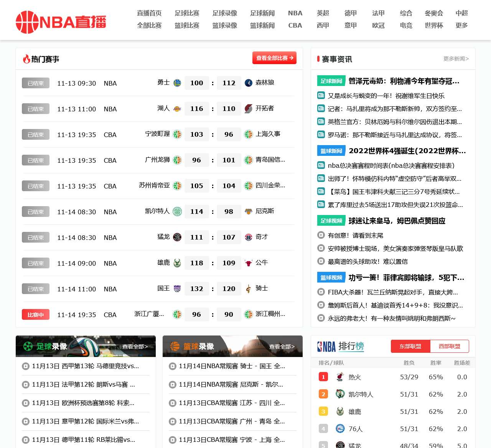Viewport: 491px width, 448px height.
Task: Click the 猛龙 logo in match list
Action: click(177, 237)
